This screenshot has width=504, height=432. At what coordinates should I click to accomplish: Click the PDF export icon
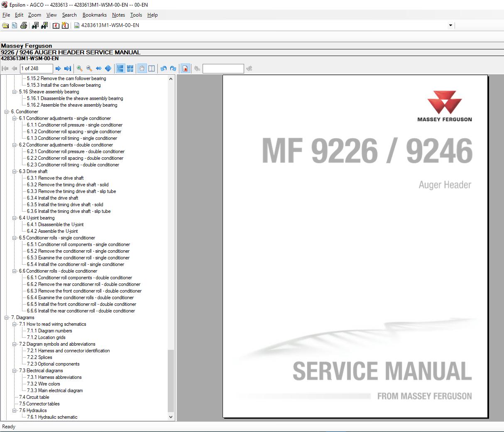coord(185,68)
